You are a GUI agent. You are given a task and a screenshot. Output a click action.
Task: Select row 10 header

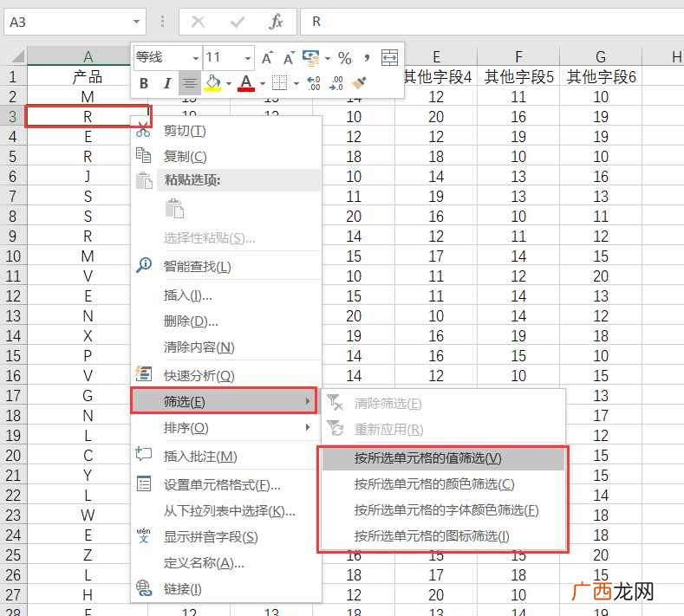(x=13, y=256)
